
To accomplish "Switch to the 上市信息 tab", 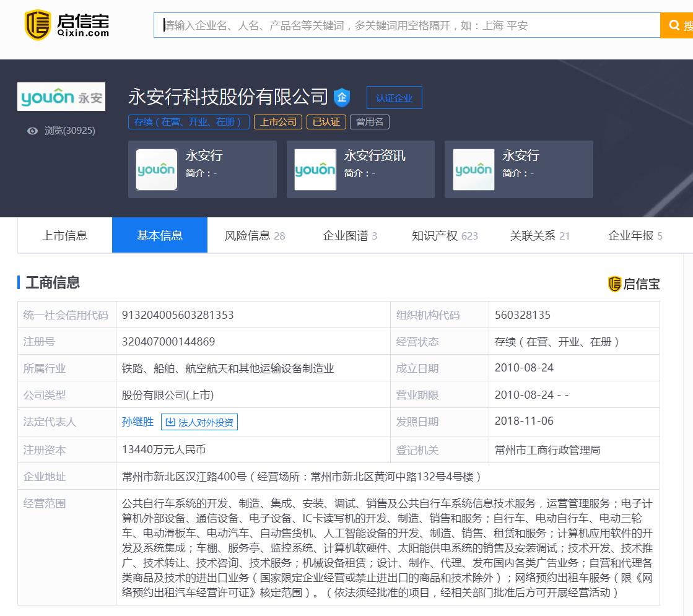I will coord(65,235).
